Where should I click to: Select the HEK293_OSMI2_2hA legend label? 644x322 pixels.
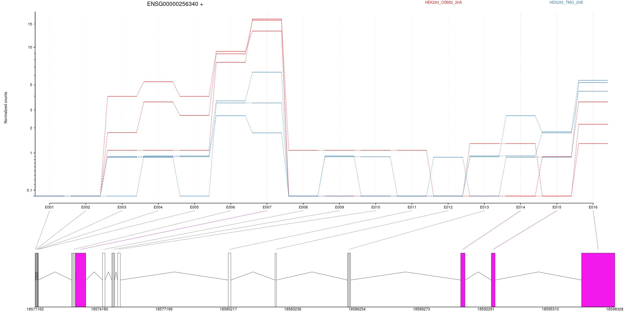coord(443,2)
